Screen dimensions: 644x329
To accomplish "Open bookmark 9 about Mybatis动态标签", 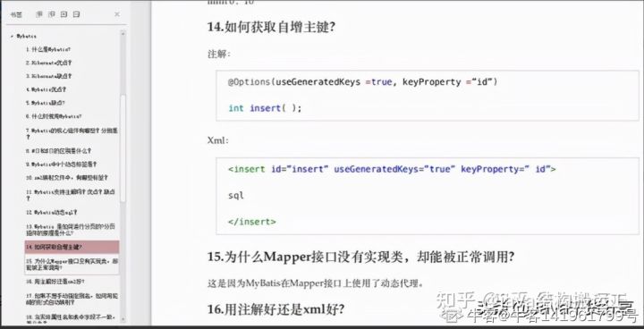I will (x=61, y=164).
